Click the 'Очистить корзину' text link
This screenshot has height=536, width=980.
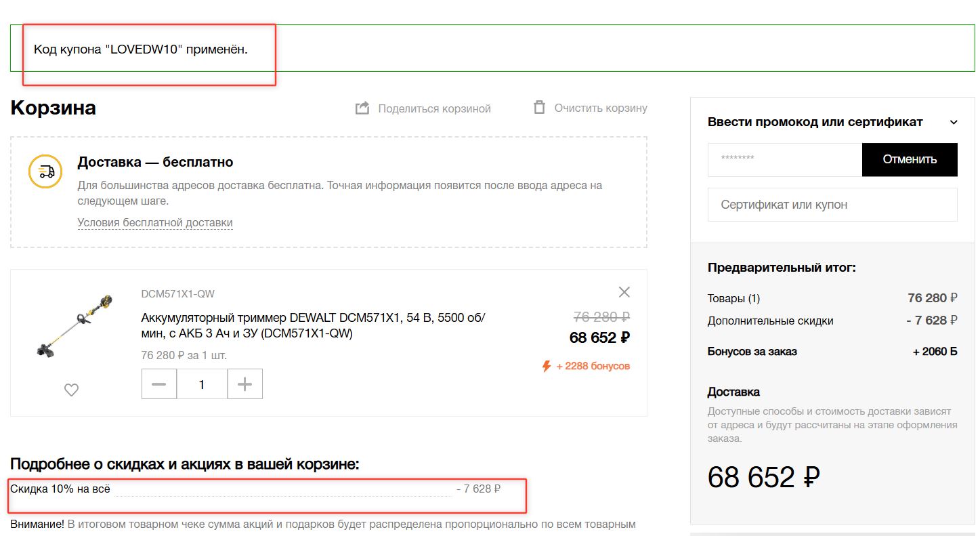600,108
